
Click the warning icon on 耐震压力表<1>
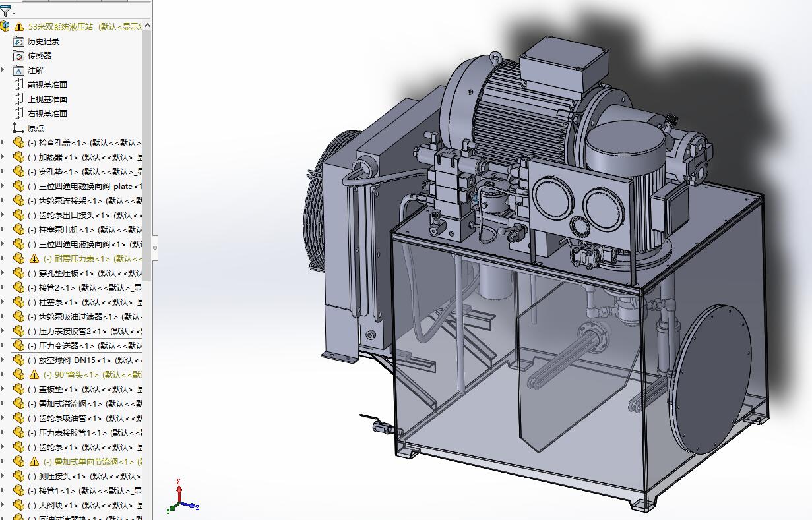(x=35, y=258)
